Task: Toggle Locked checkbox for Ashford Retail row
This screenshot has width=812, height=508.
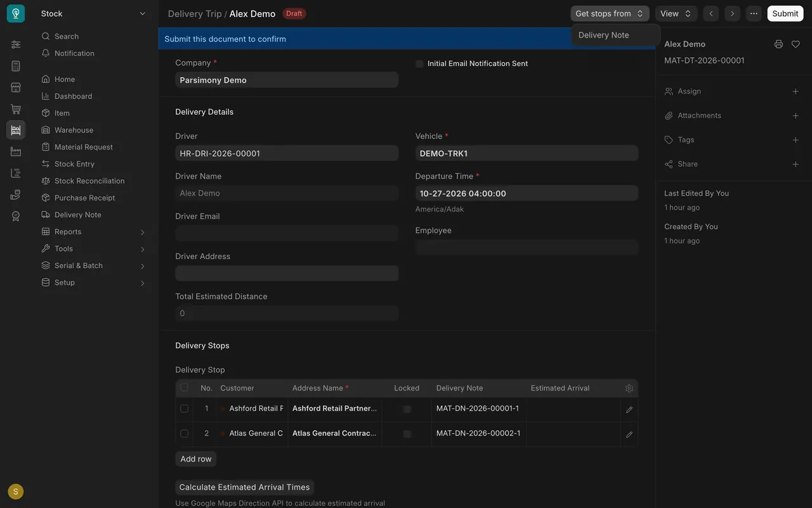Action: point(407,409)
